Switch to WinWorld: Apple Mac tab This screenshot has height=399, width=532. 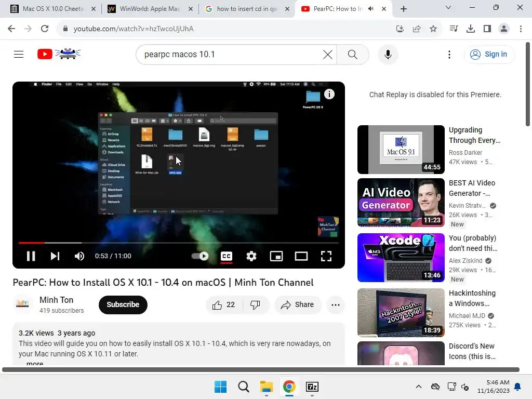tap(150, 9)
